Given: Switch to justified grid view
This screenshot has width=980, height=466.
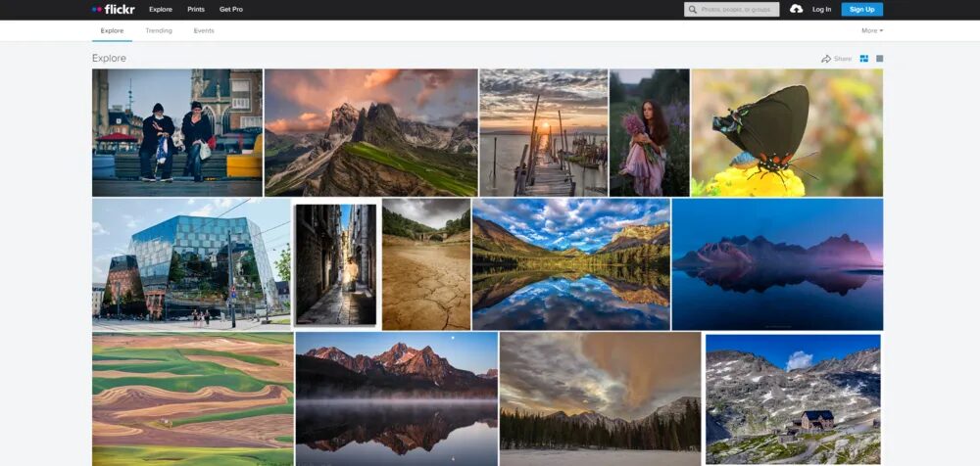Looking at the screenshot, I should pos(863,59).
